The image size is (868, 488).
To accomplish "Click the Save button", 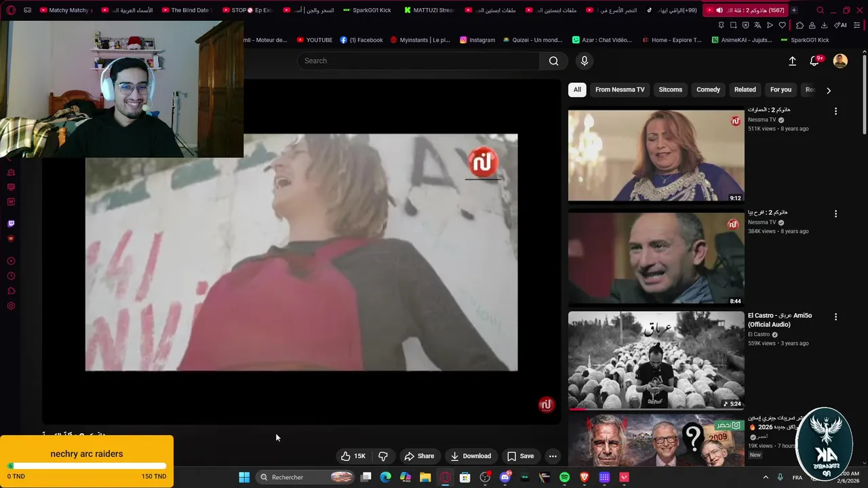I will coord(521,456).
